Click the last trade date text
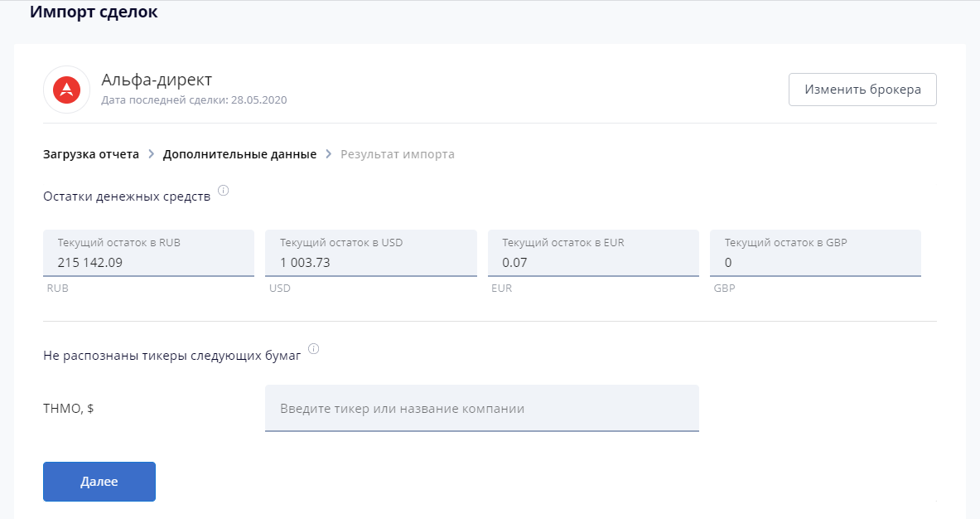The height and width of the screenshot is (519, 980). tap(194, 100)
